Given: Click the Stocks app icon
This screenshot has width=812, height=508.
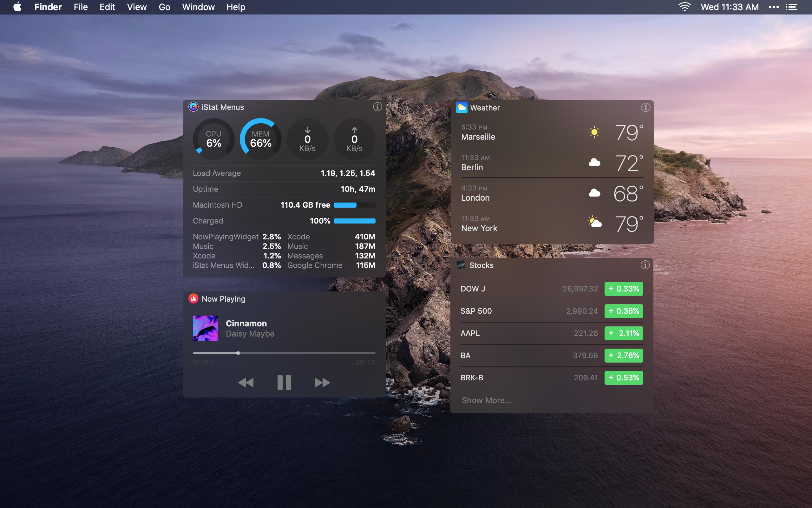Looking at the screenshot, I should [461, 265].
